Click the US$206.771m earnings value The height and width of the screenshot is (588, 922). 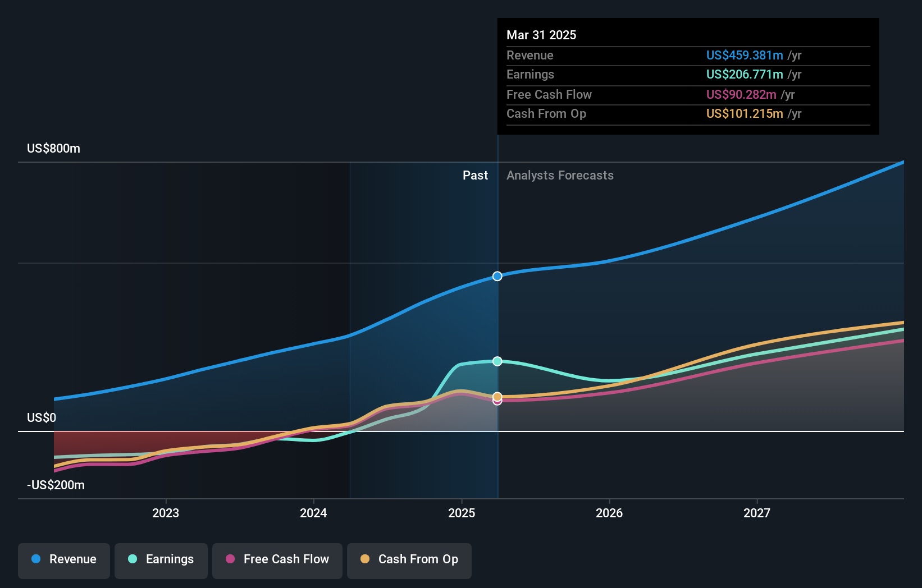pos(745,74)
